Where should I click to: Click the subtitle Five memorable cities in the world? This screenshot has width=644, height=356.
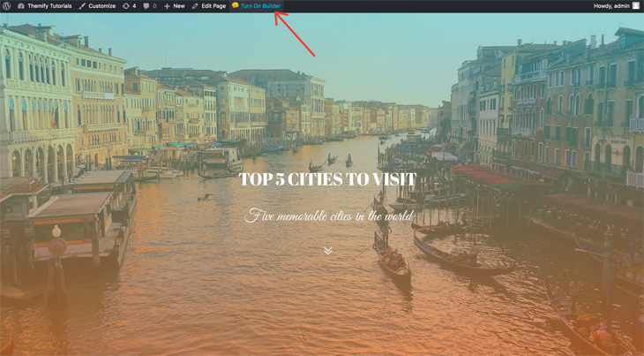[328, 216]
